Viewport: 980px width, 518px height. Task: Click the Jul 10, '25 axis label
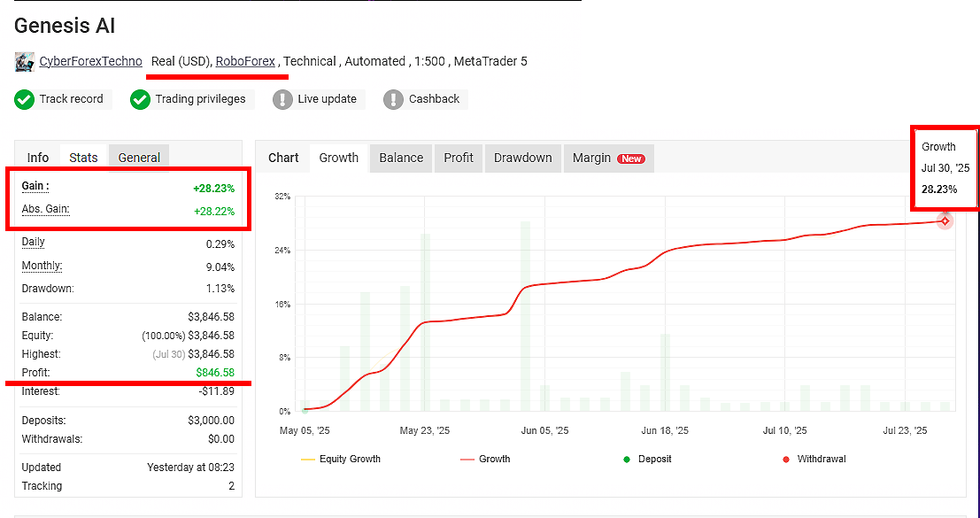point(784,430)
